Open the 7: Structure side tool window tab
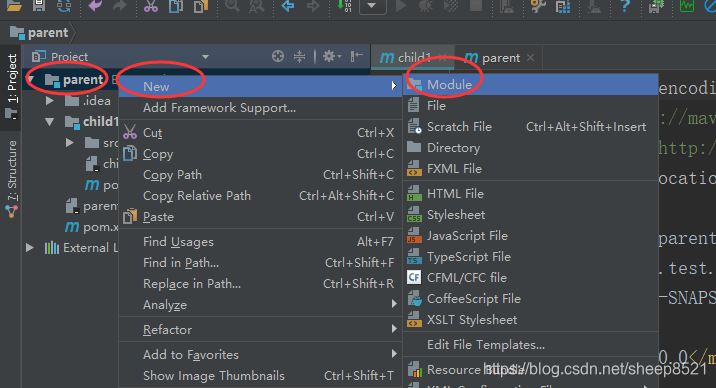Screen dimensions: 716x388 [11, 178]
